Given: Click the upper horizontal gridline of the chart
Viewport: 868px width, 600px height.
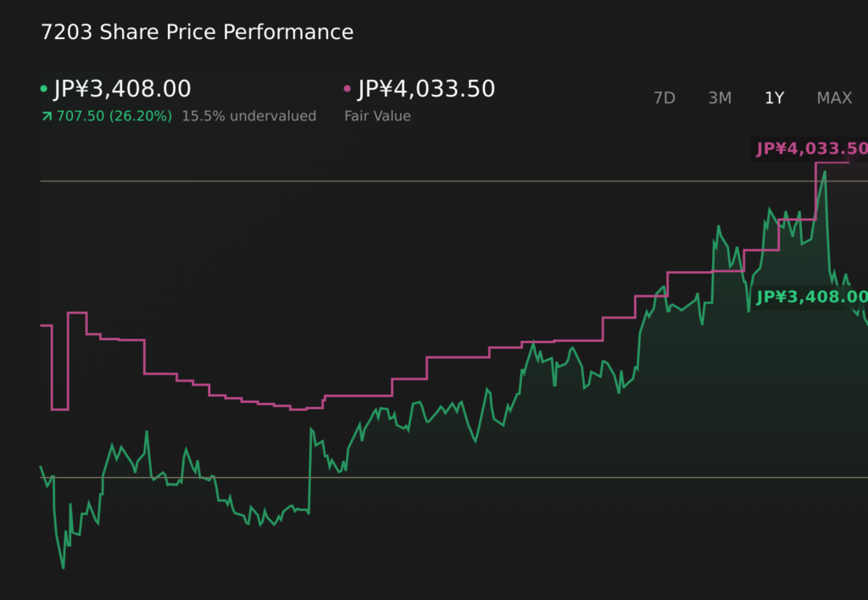Looking at the screenshot, I should (x=424, y=181).
